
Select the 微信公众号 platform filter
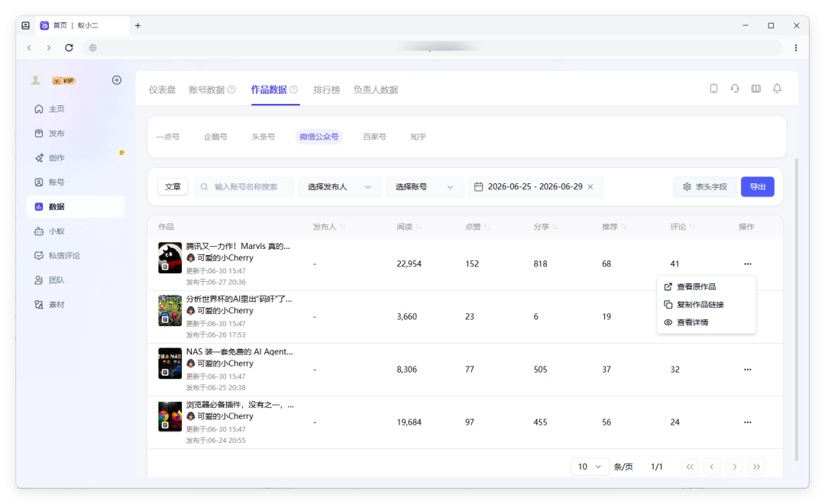pyautogui.click(x=319, y=137)
